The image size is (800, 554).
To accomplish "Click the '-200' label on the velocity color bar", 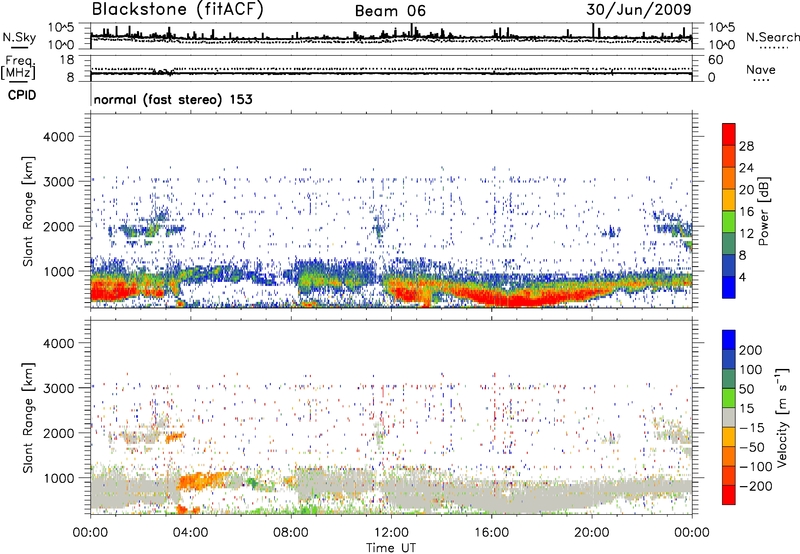I will coord(755,486).
